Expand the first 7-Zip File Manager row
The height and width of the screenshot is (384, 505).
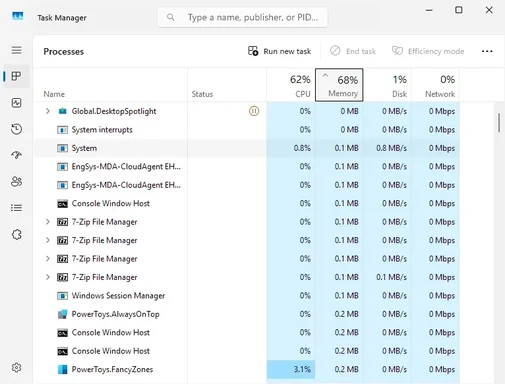point(48,222)
